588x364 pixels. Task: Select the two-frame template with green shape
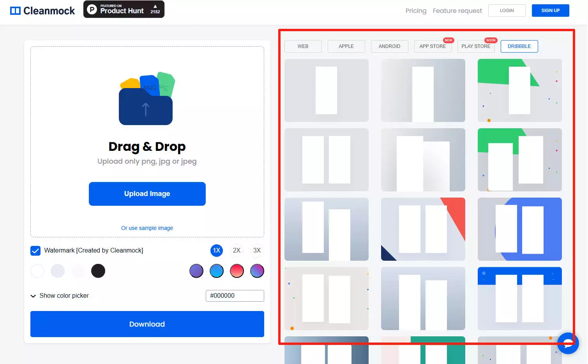(x=520, y=160)
